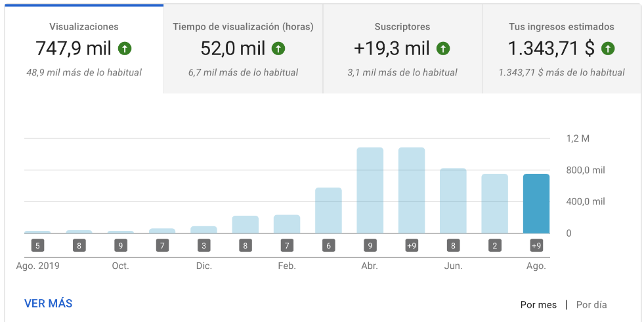Viewport: 644px width, 322px height.
Task: Click the green arrow next to 52,0 mil
Action: [278, 49]
